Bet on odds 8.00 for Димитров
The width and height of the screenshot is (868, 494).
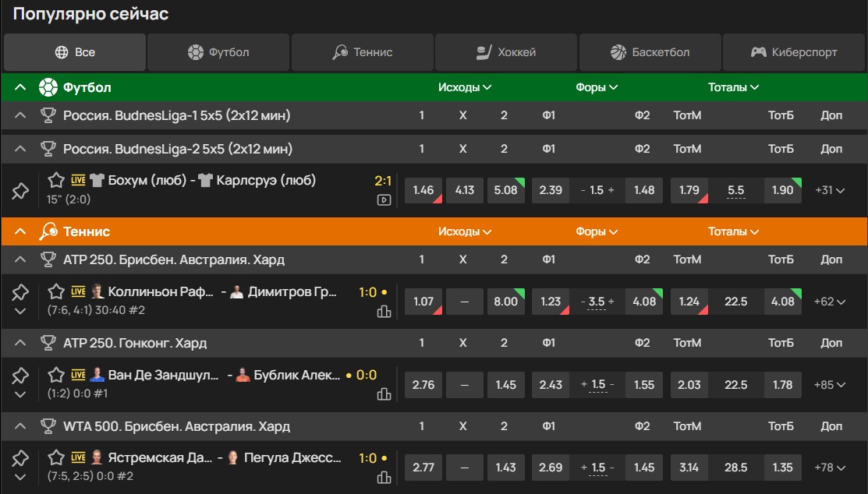coord(505,302)
